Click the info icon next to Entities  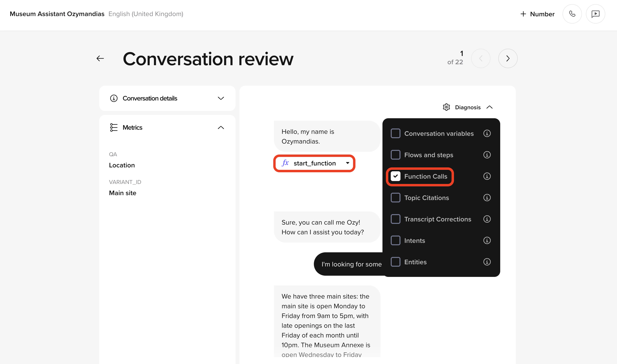click(487, 262)
